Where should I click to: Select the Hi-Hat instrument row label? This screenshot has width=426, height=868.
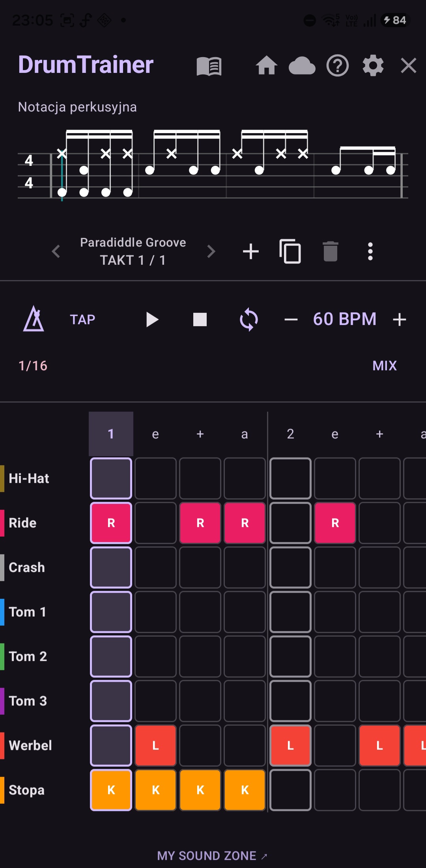pyautogui.click(x=29, y=478)
